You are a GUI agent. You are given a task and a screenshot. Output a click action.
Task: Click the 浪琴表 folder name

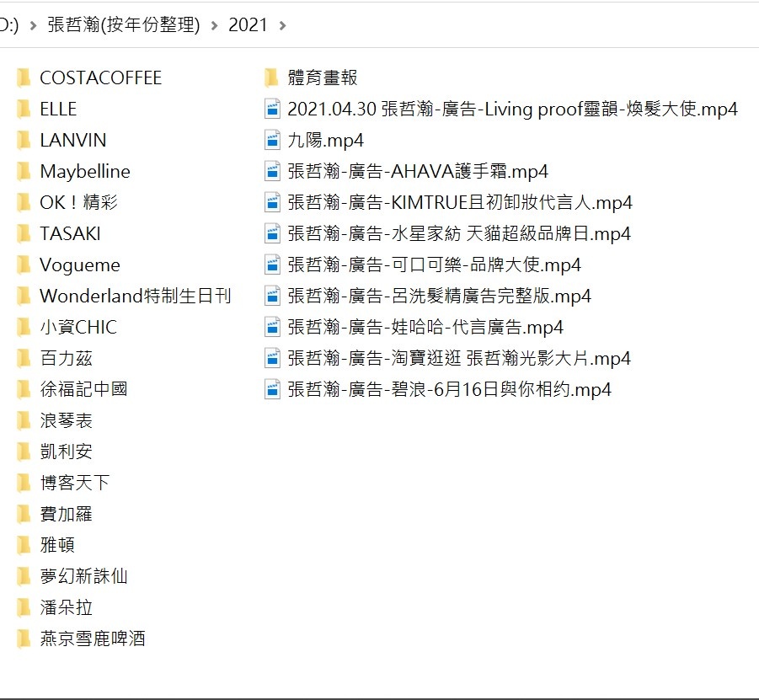[67, 420]
